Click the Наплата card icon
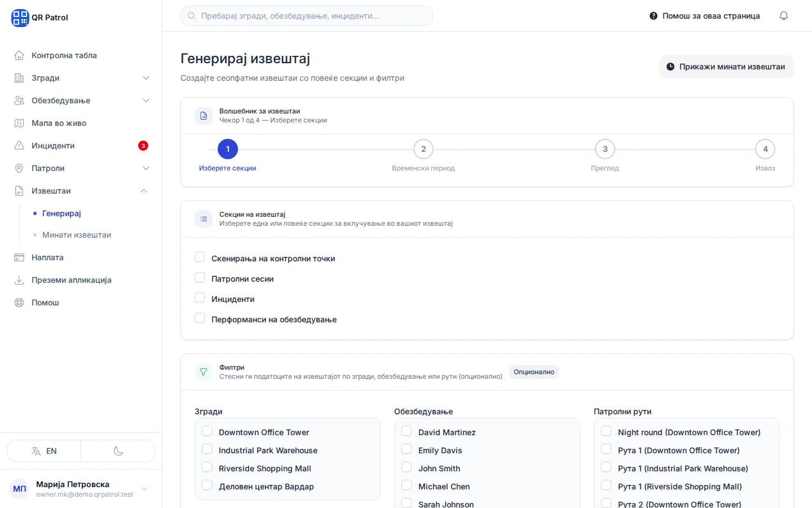812x508 pixels. coord(19,257)
